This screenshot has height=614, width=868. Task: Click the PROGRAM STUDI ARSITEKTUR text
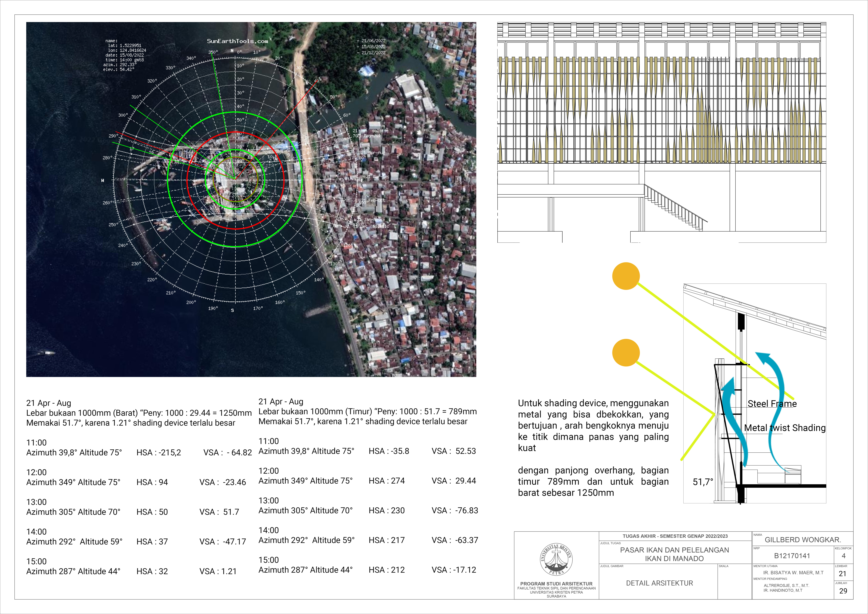click(x=556, y=584)
